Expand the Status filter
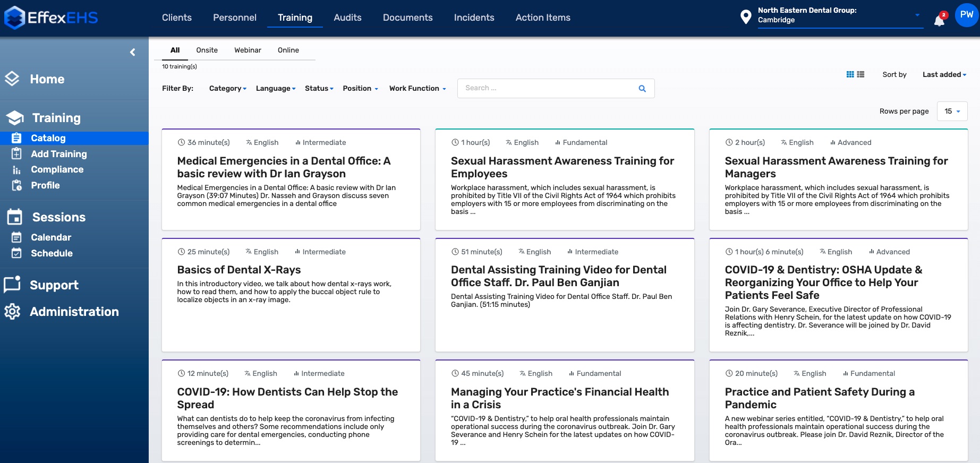 tap(319, 89)
